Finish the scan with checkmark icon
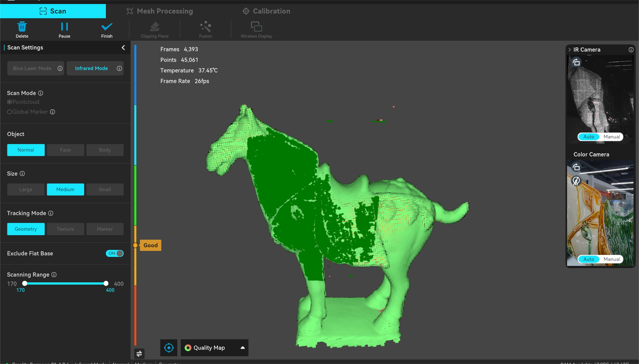Image resolution: width=639 pixels, height=364 pixels. [107, 27]
